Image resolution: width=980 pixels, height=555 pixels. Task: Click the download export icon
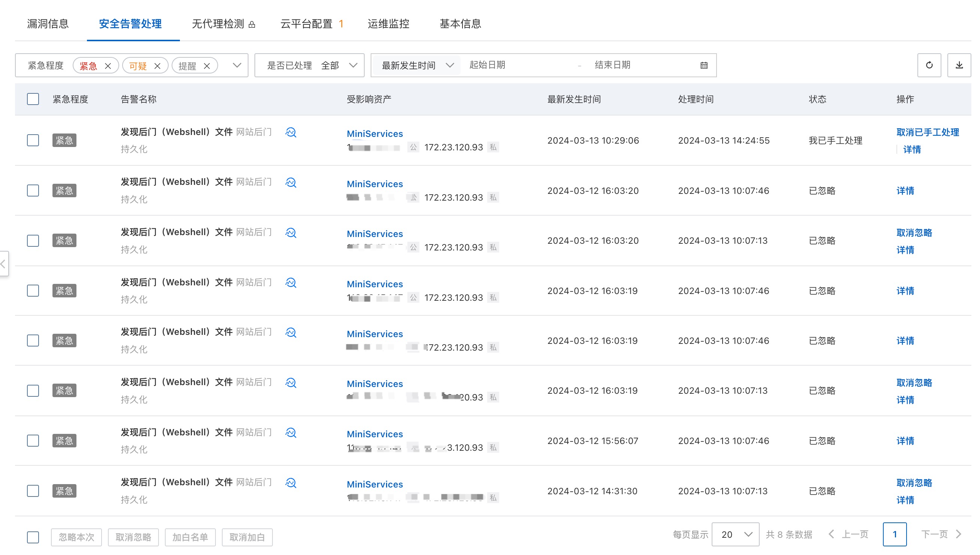(x=959, y=65)
